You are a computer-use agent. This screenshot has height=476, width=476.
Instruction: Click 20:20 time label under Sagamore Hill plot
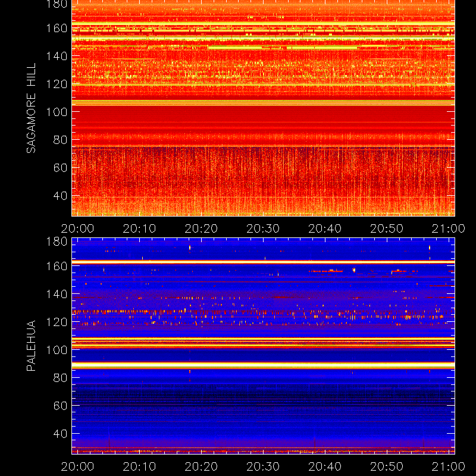(201, 228)
